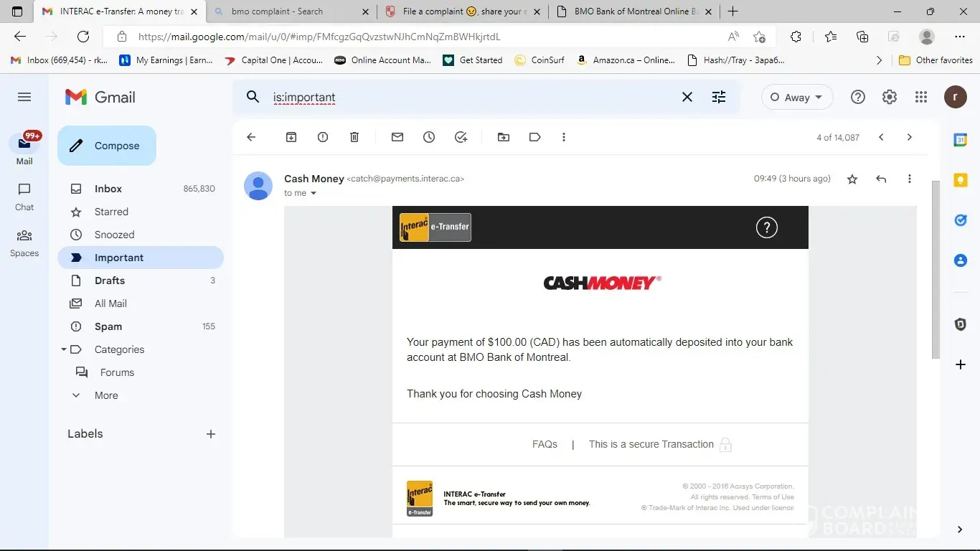The image size is (980, 551).
Task: Click the email vertical scrollbar
Action: pos(936,269)
